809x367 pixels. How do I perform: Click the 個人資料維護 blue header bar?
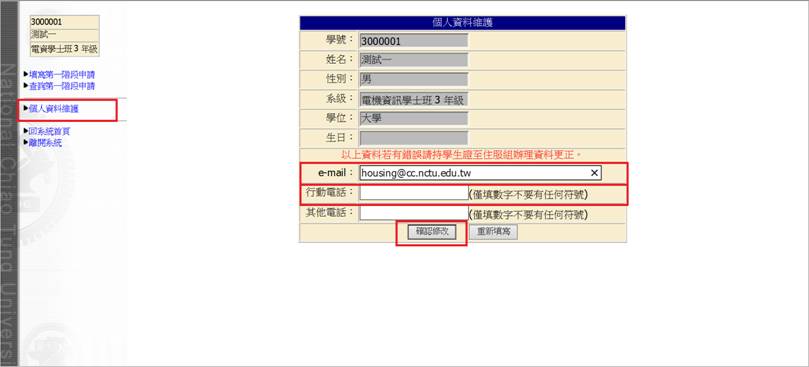pyautogui.click(x=462, y=22)
